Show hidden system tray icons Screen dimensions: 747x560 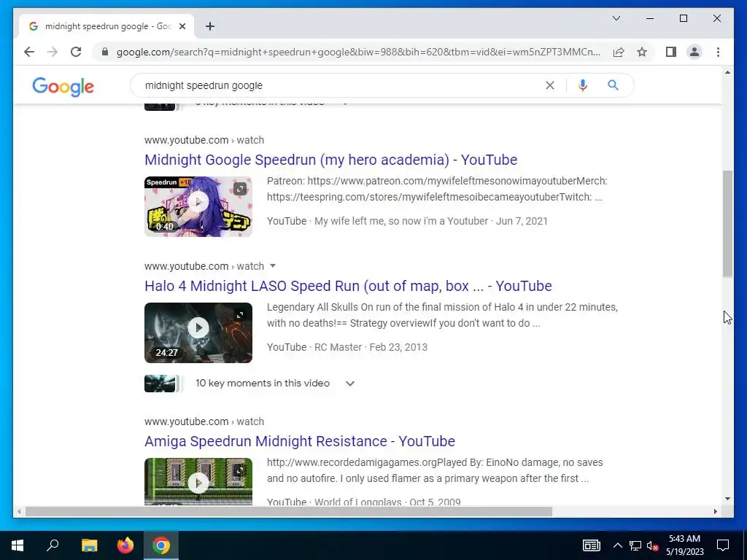(x=617, y=545)
